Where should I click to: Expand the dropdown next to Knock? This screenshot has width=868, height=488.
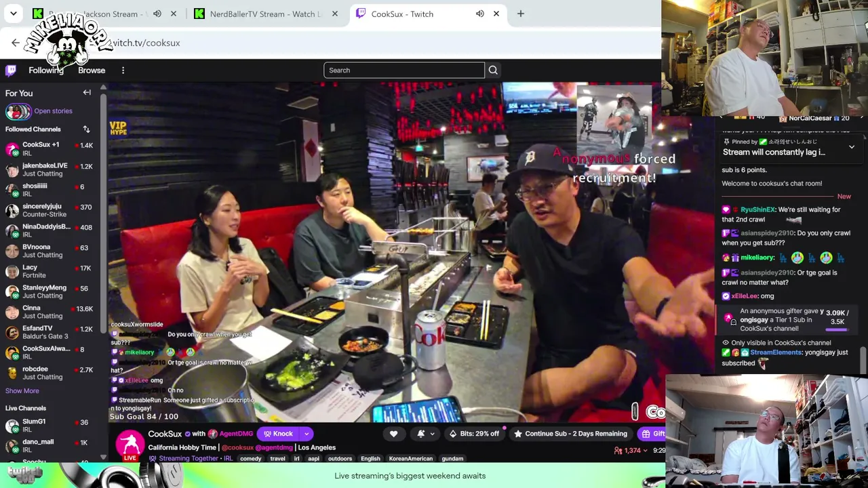pos(307,434)
